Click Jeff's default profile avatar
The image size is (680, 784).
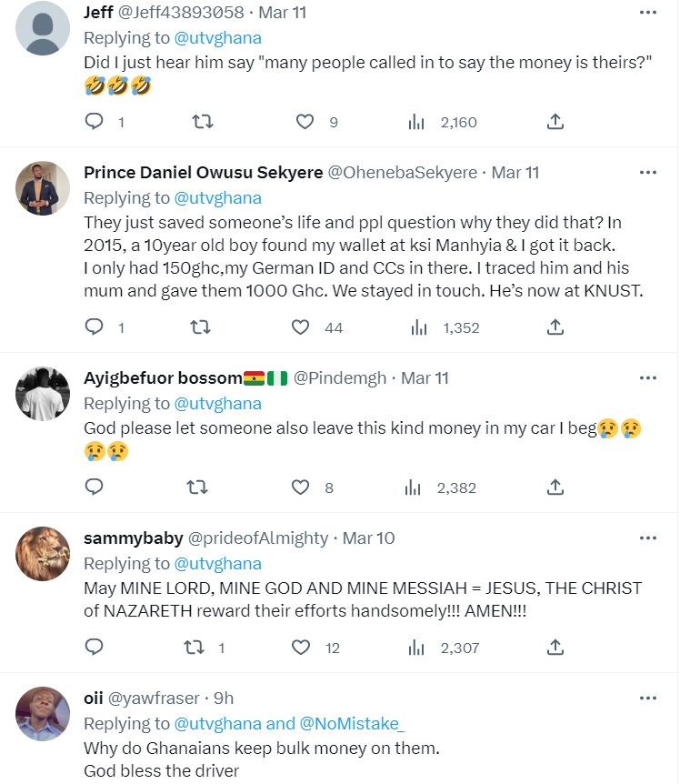43,29
